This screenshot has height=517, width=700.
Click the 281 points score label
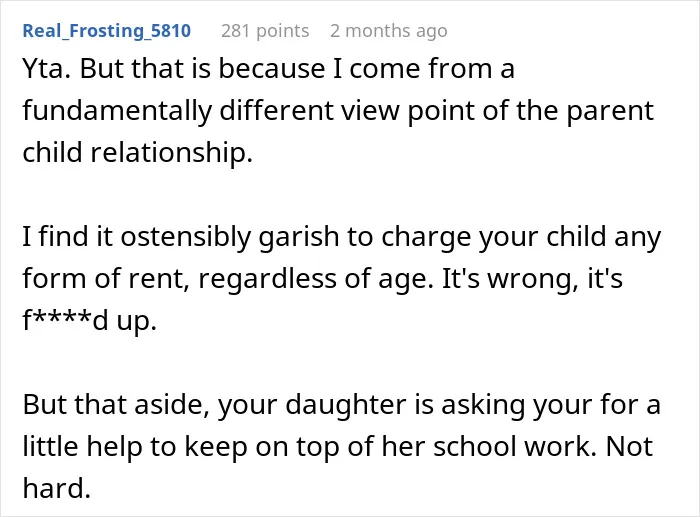pyautogui.click(x=265, y=31)
